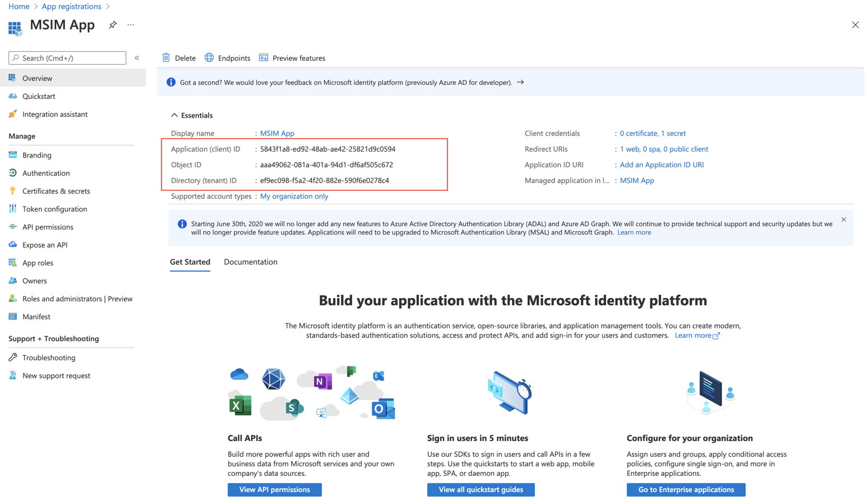Collapse the left navigation menu

[x=137, y=58]
